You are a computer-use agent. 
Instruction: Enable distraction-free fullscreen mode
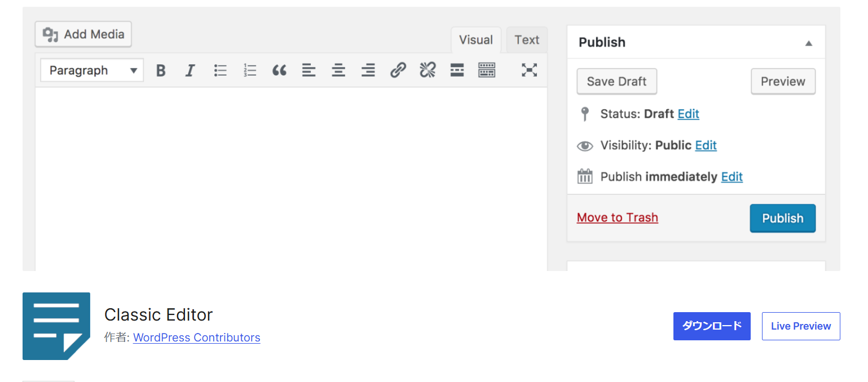tap(529, 70)
